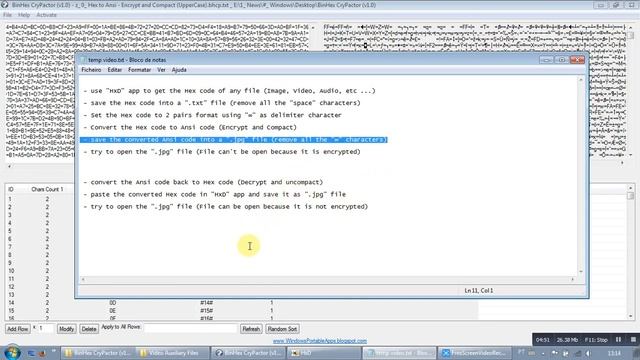Click the Chars Count 1 column header
The image size is (640, 360).
(x=47, y=189)
